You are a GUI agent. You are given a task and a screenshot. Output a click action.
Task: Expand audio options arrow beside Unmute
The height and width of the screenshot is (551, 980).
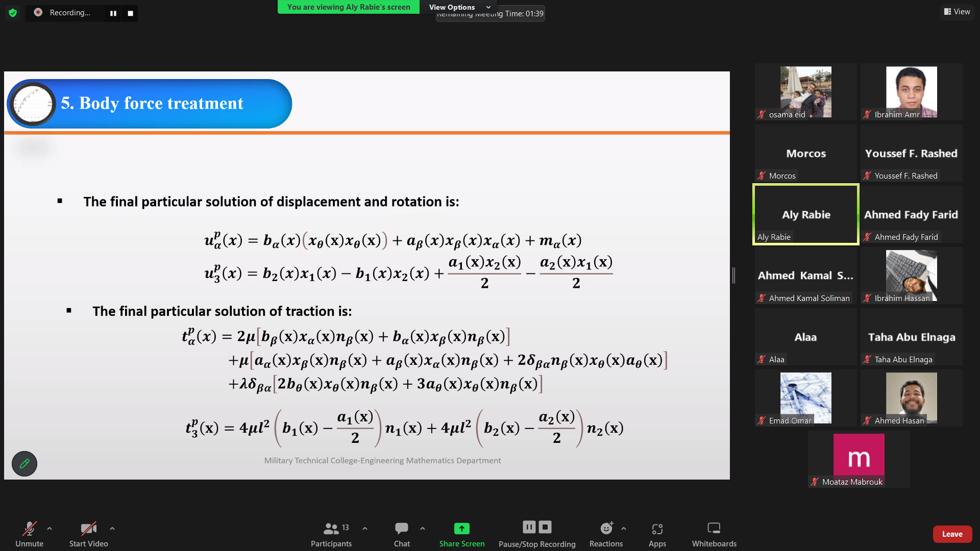(50, 529)
